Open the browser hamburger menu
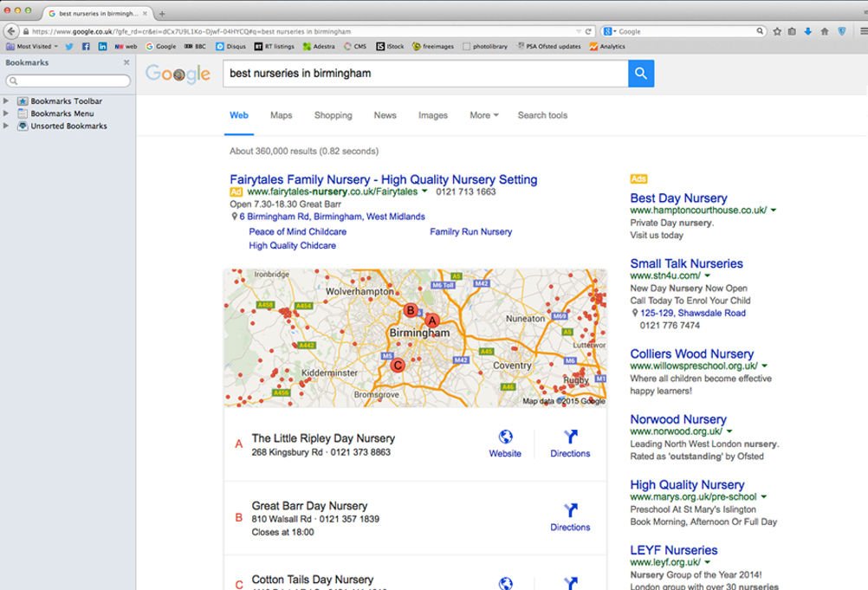This screenshot has width=868, height=590. 863,31
